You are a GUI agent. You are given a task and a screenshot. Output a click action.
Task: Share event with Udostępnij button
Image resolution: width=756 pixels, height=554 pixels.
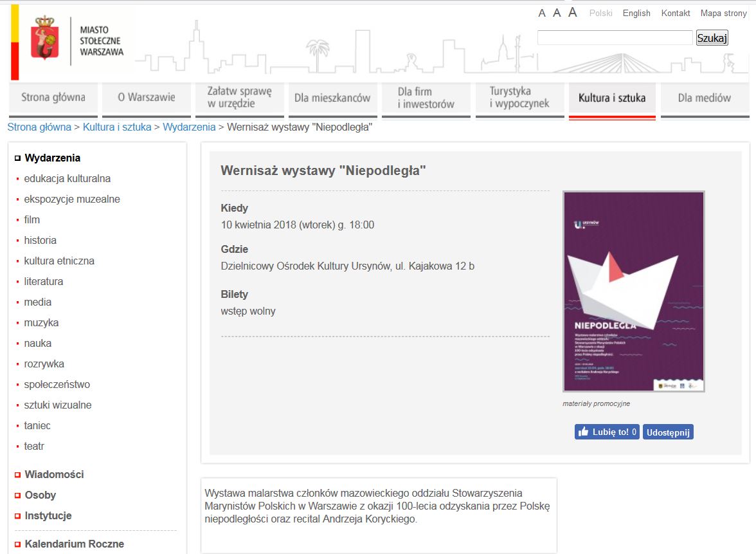tap(668, 432)
